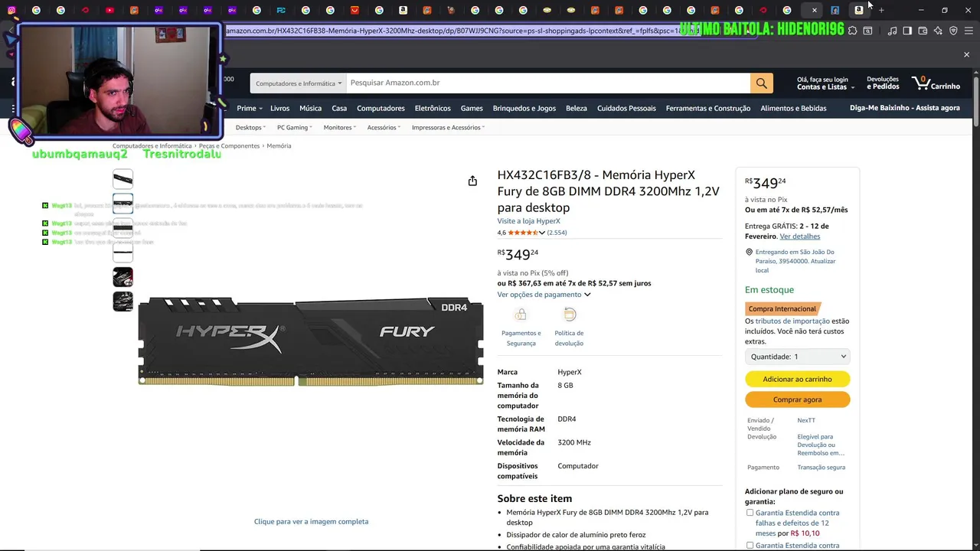Open the Quantidade quantity dropdown
980x551 pixels.
[x=797, y=357]
